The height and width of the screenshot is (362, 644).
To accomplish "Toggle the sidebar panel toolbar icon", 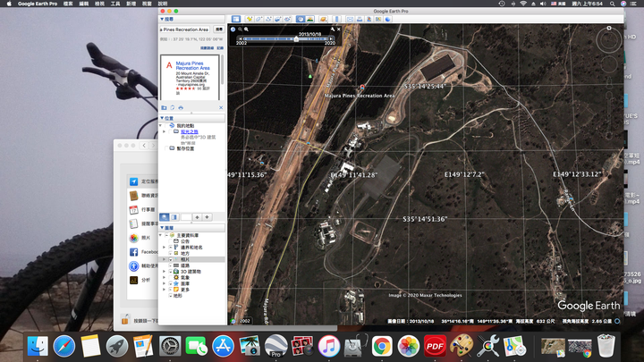I will (x=235, y=19).
